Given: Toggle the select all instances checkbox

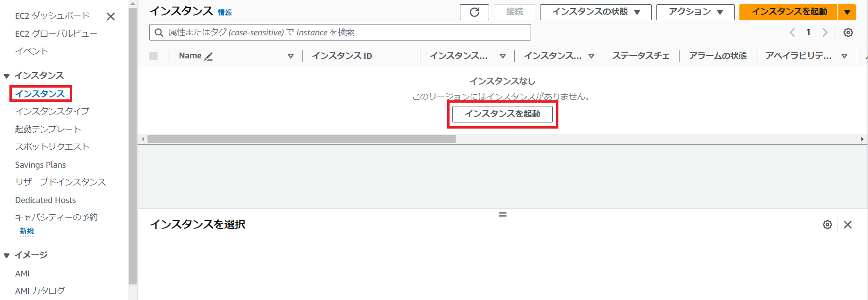Looking at the screenshot, I should tap(154, 57).
